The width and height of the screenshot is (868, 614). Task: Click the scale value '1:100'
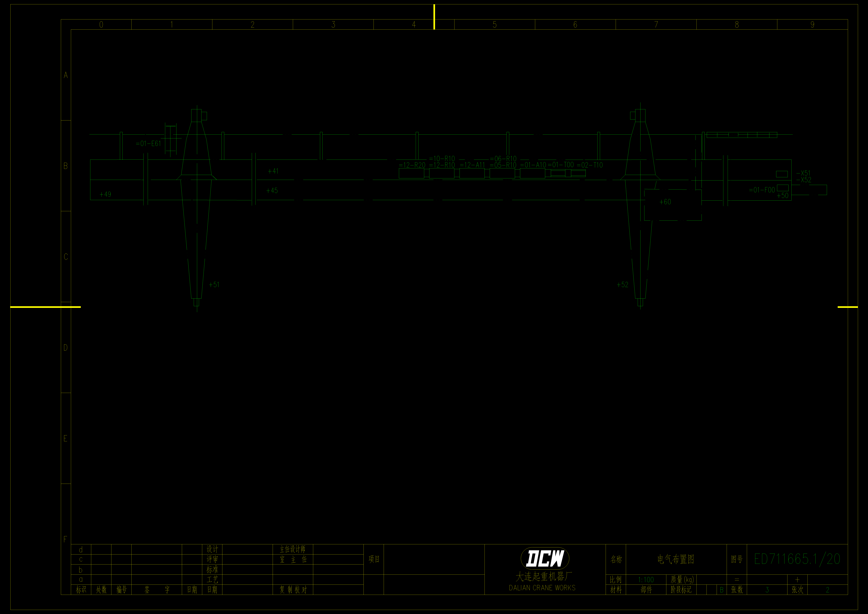point(646,580)
